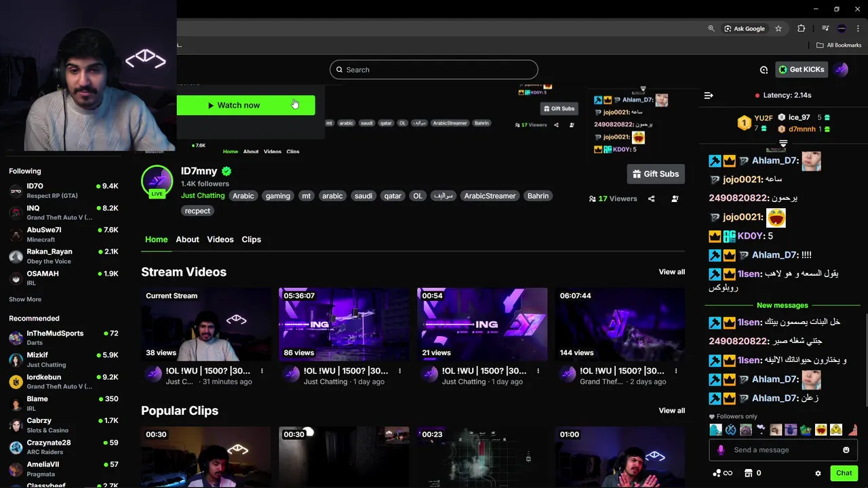Viewport: 868px width, 488px height.
Task: Open Videos tab above Stream Videos heading
Action: pyautogui.click(x=220, y=239)
